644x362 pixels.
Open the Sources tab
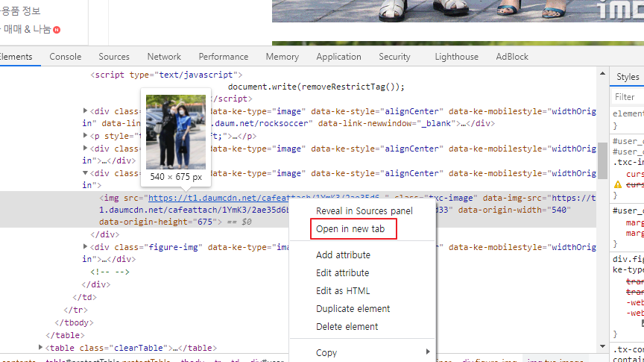click(114, 57)
